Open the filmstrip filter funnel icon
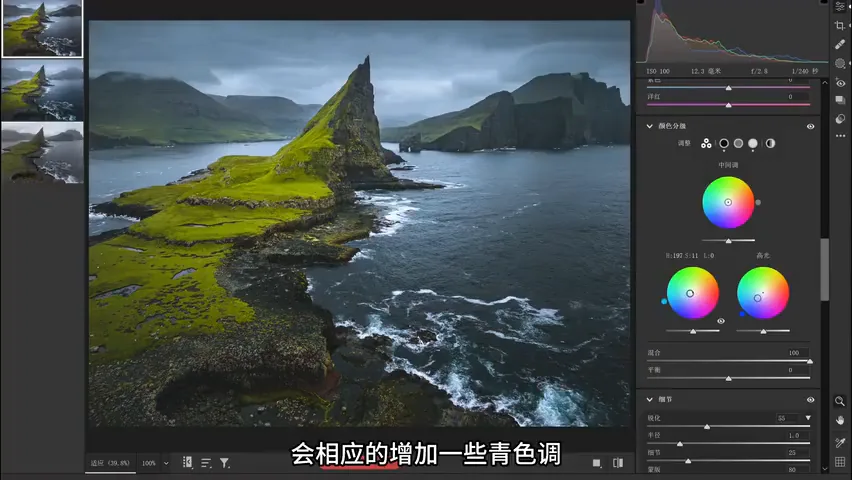This screenshot has width=852, height=480. click(224, 463)
